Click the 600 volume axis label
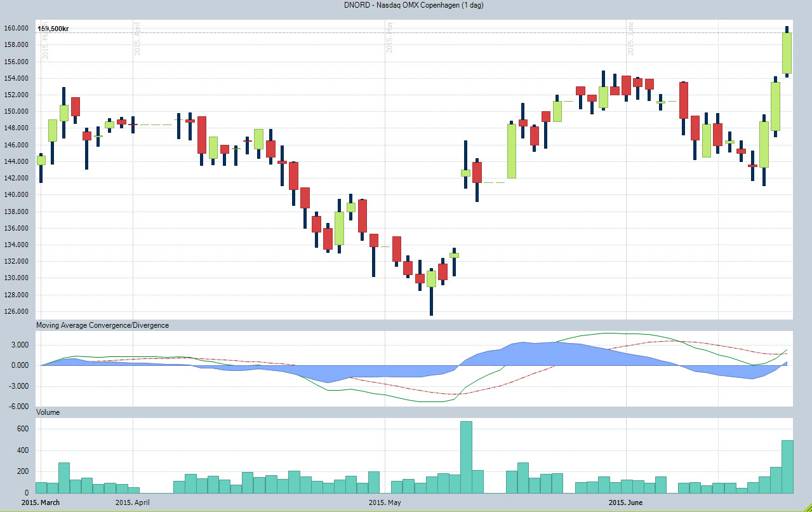 click(22, 429)
